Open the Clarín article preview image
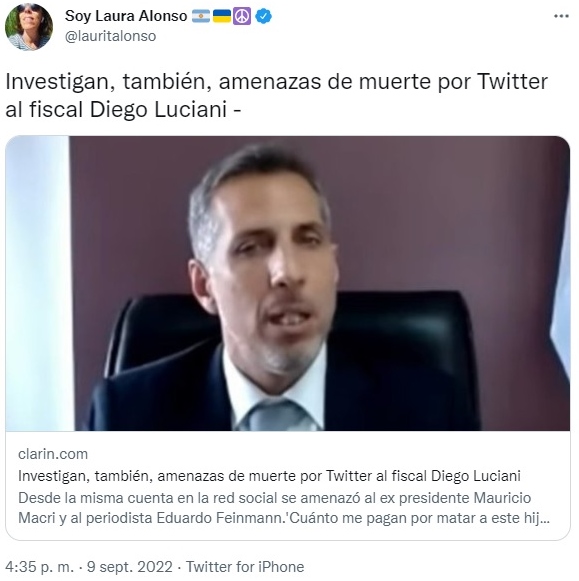Image resolution: width=579 pixels, height=581 pixels. click(x=288, y=283)
